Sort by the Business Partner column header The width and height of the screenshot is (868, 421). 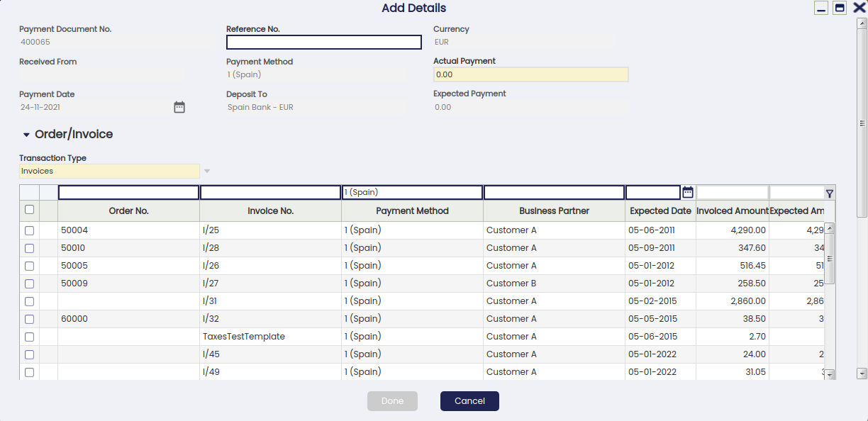point(554,211)
